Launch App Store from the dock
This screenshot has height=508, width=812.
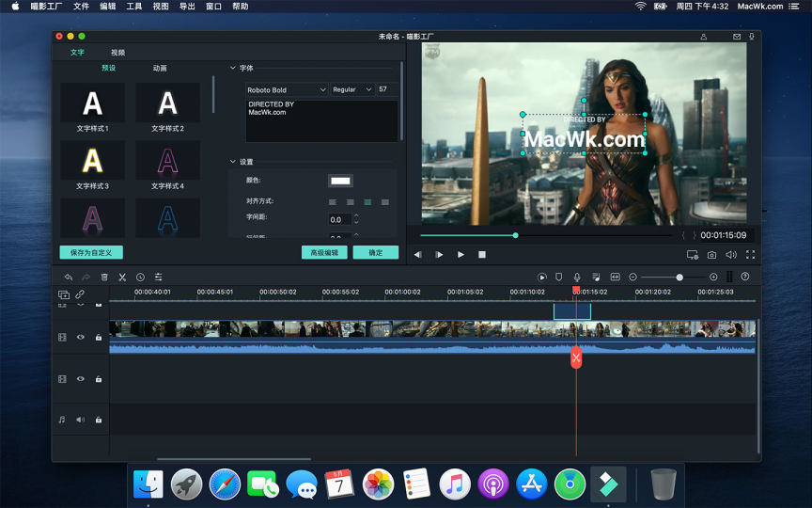531,484
